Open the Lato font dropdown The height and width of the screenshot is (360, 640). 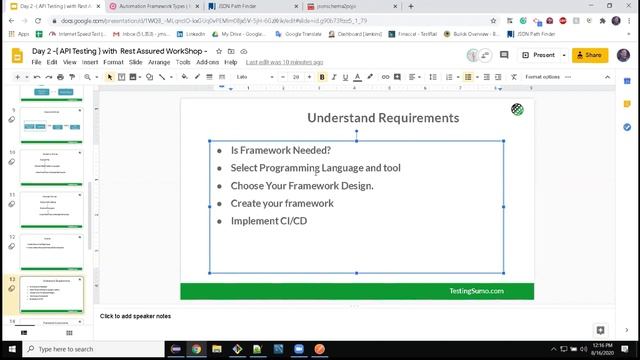[255, 77]
